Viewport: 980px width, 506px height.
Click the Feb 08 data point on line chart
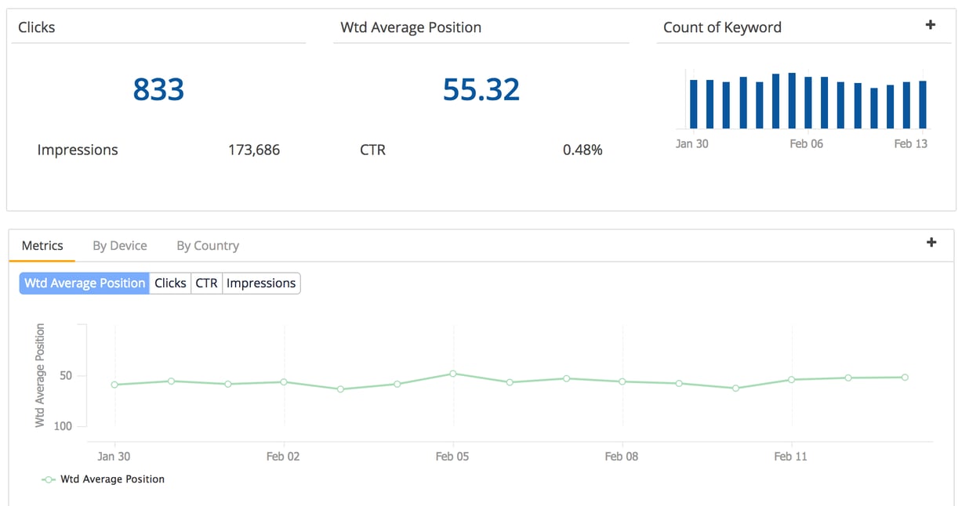(622, 381)
